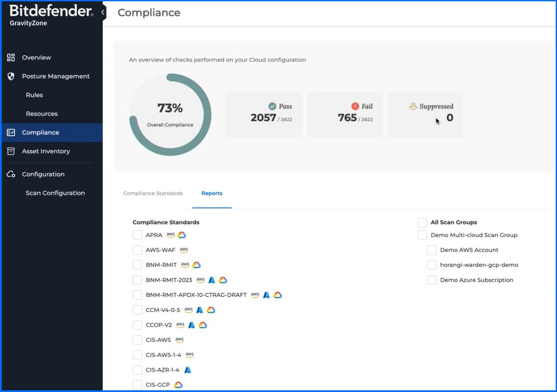Click the Azure icon beside BNM-RMIT-2023
The image size is (557, 392).
pyautogui.click(x=211, y=280)
